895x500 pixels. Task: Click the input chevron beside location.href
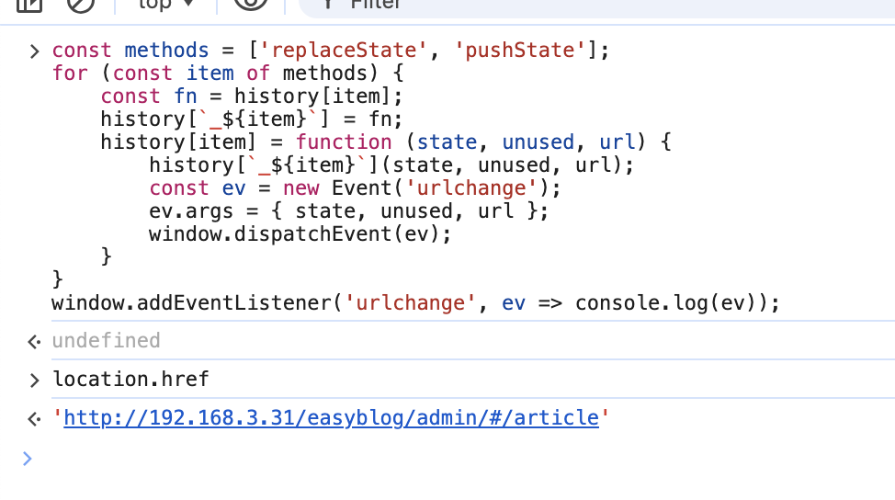[x=35, y=380]
